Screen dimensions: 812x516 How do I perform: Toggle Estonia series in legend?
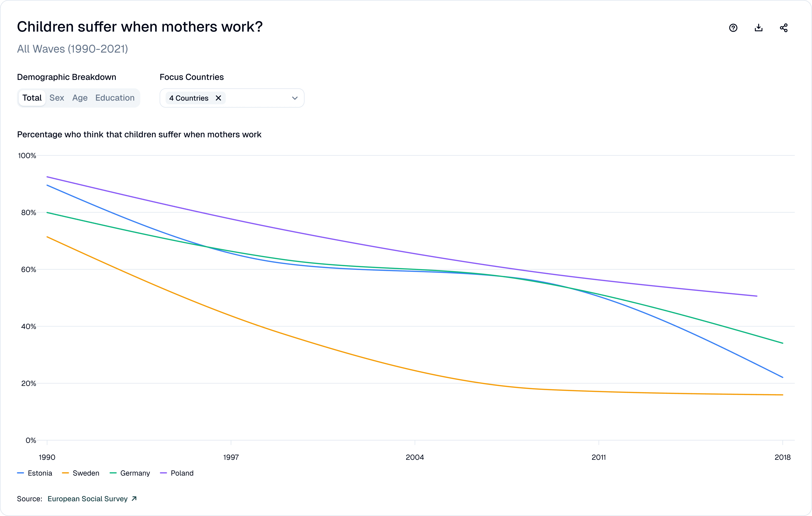(35, 473)
